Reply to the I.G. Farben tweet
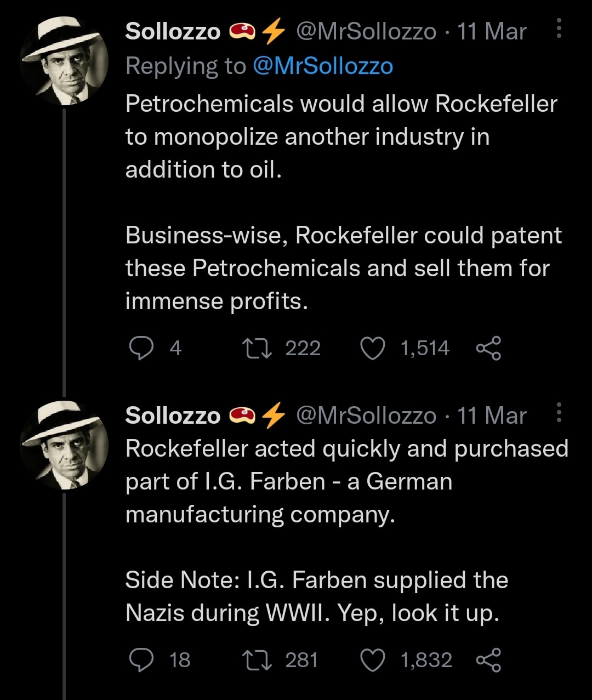 (141, 660)
